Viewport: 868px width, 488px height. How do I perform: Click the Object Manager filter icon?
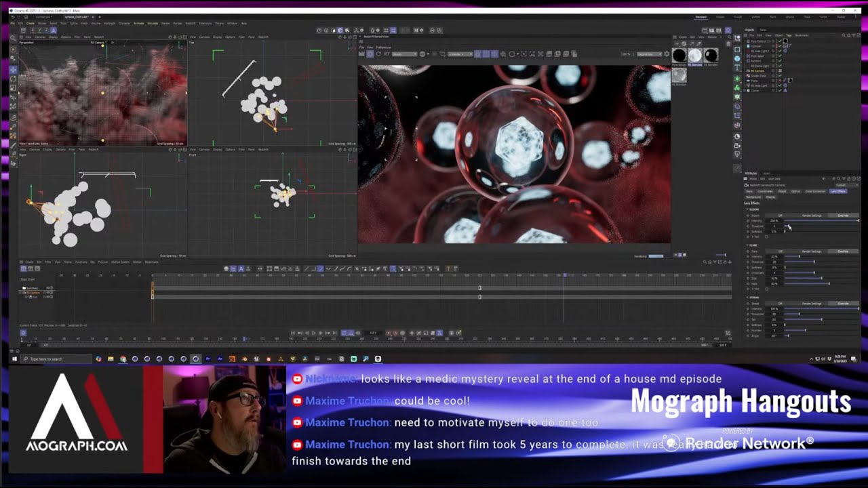[x=854, y=35]
